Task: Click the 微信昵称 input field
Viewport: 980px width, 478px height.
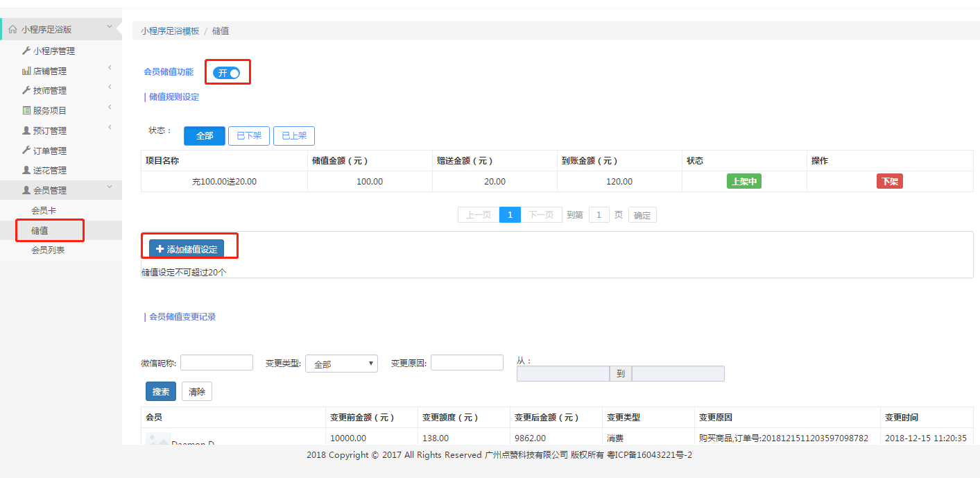Action: click(216, 363)
